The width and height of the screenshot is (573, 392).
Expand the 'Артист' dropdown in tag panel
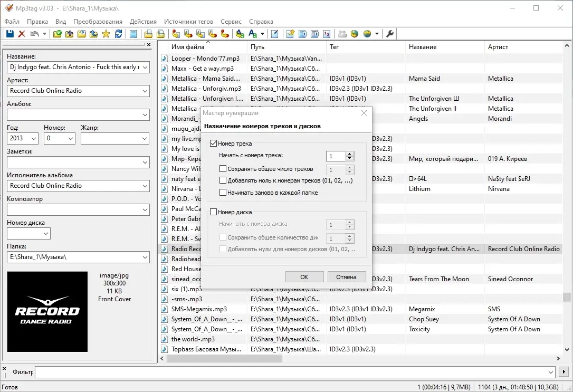[x=145, y=91]
